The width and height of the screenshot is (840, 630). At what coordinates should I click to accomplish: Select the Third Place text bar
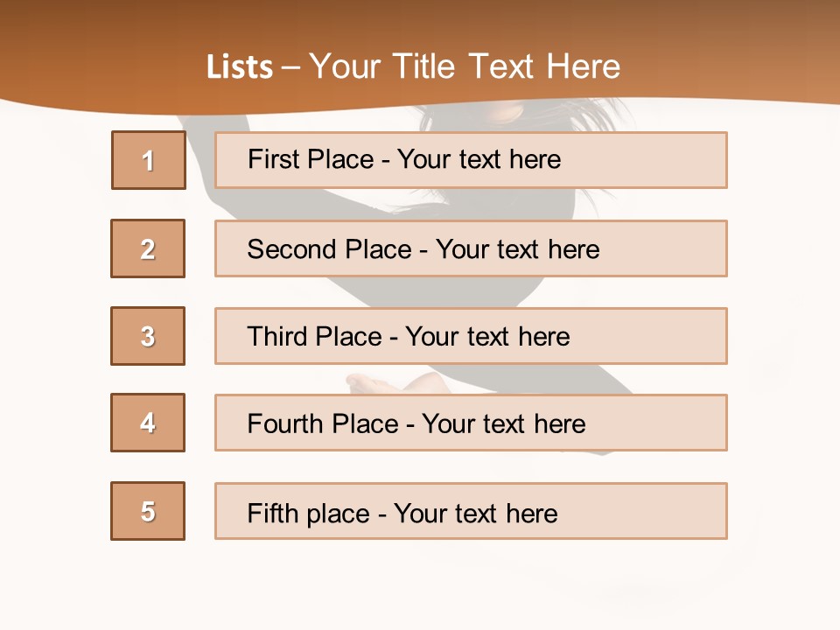pos(471,336)
